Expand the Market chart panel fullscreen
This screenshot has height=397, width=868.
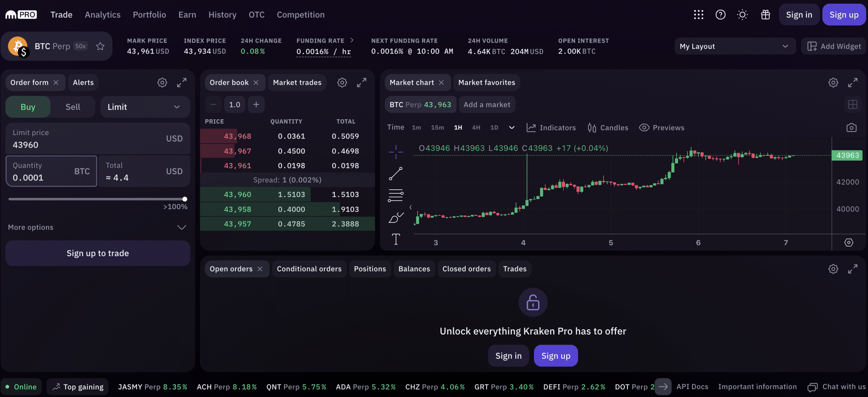pos(853,82)
